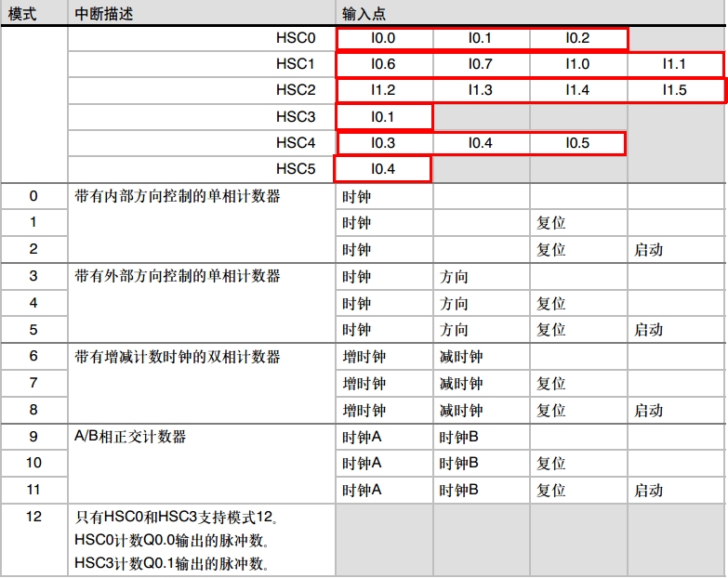Click the I0.0 cell in HSC0 row

pyautogui.click(x=383, y=38)
